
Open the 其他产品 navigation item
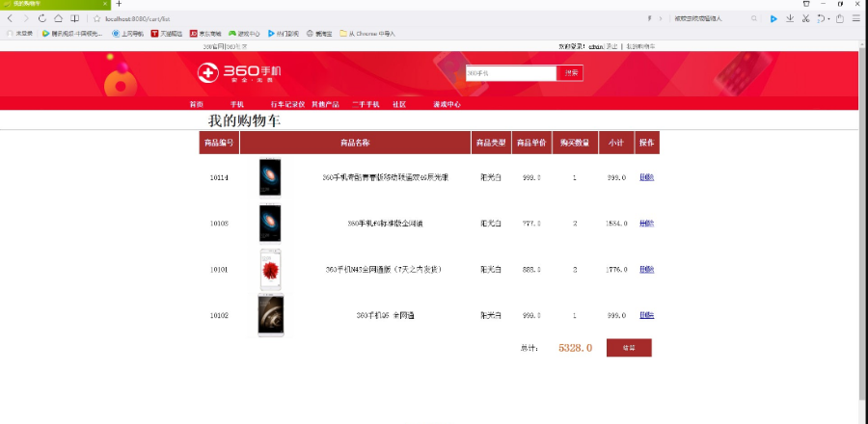tap(325, 104)
